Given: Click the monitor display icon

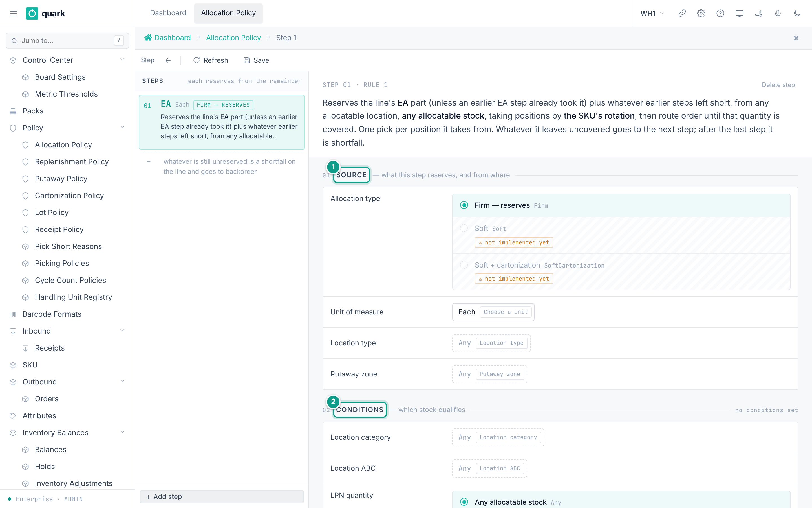Looking at the screenshot, I should [739, 14].
